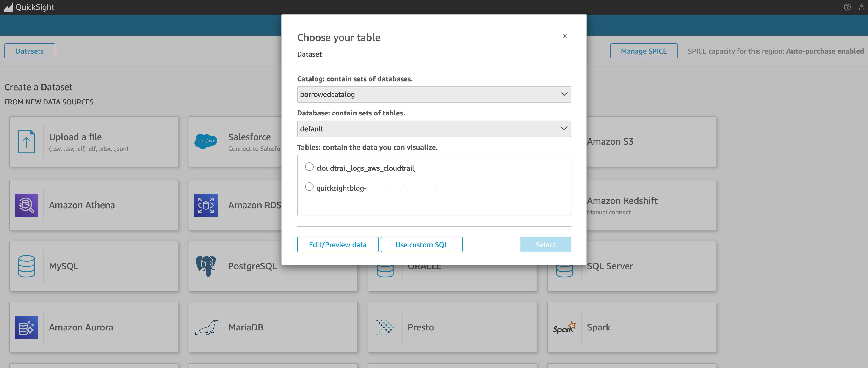Close the Choose your table dialog
868x368 pixels.
pyautogui.click(x=565, y=36)
